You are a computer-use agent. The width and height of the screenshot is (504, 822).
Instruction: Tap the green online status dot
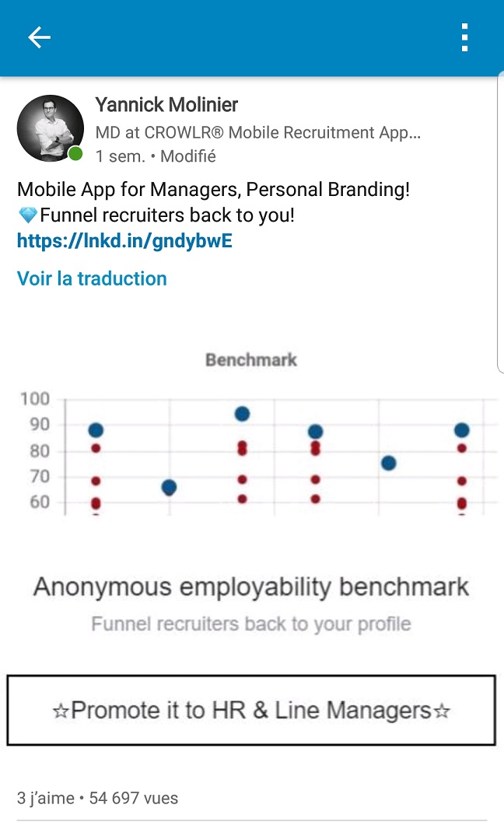(75, 154)
